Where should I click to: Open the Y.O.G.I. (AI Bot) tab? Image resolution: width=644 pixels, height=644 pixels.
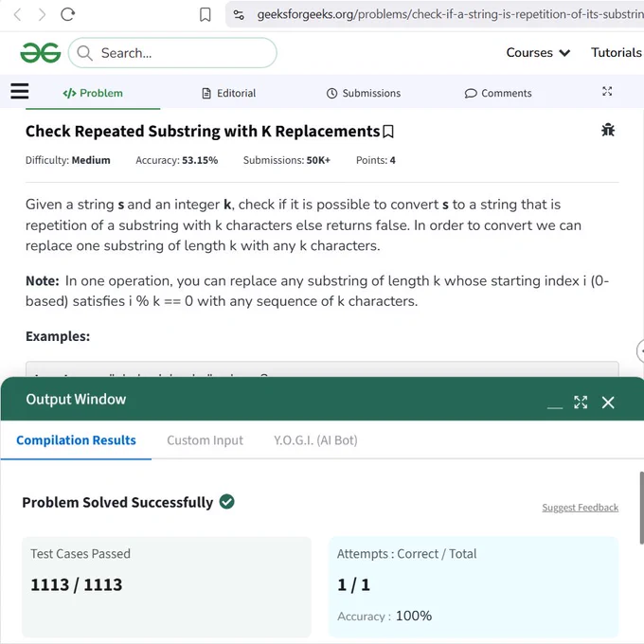(315, 440)
